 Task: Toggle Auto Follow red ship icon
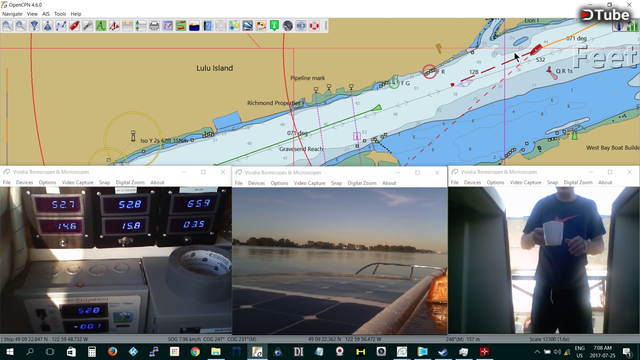click(74, 26)
